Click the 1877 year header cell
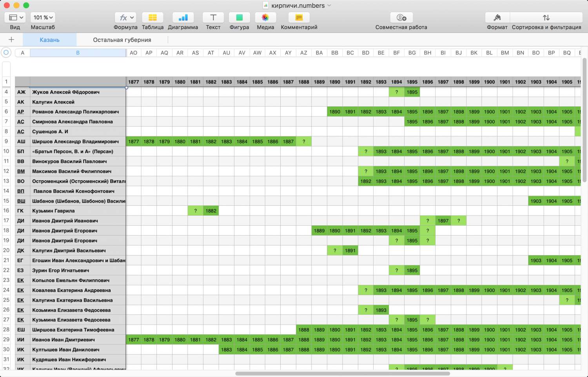Image resolution: width=588 pixels, height=377 pixels. tap(134, 82)
